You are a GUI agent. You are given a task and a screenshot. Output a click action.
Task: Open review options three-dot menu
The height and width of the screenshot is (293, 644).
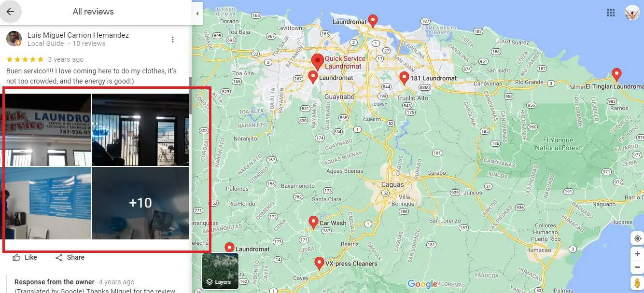point(173,39)
